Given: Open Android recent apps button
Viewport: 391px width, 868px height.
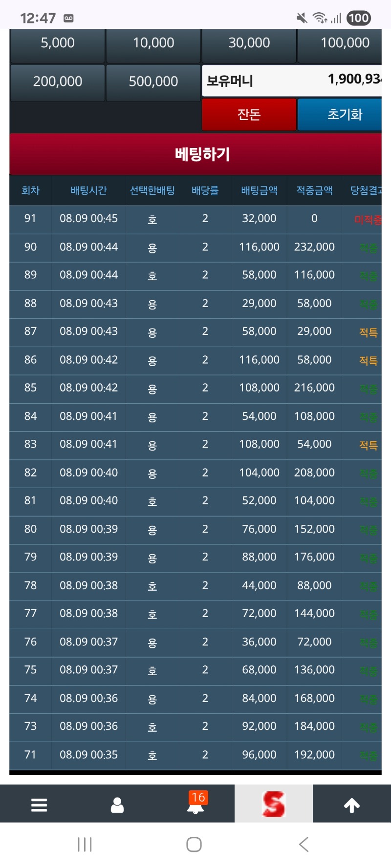Looking at the screenshot, I should tap(85, 844).
